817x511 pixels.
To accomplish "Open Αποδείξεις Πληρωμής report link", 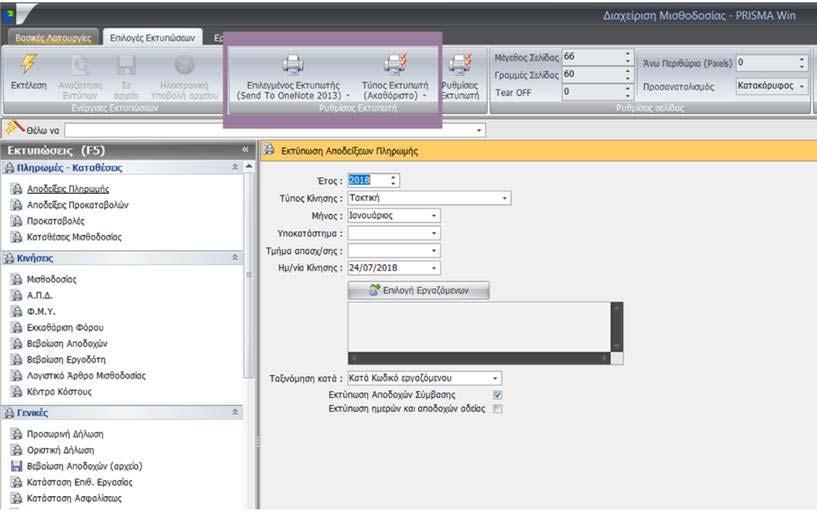I will (x=68, y=189).
